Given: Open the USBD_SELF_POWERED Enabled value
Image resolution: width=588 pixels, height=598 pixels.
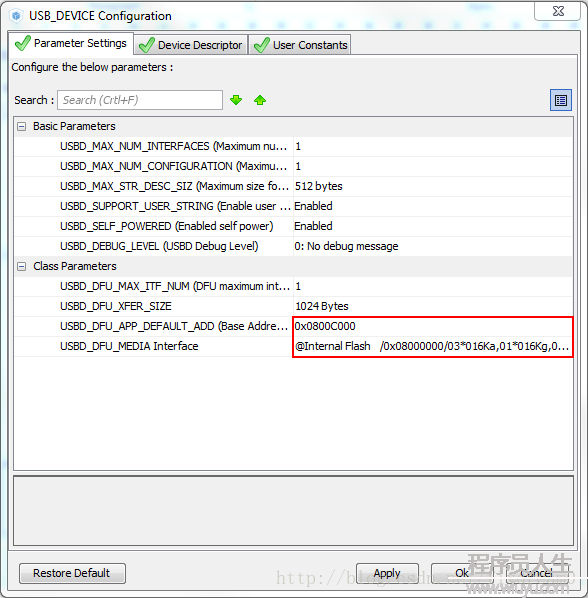Looking at the screenshot, I should click(313, 226).
